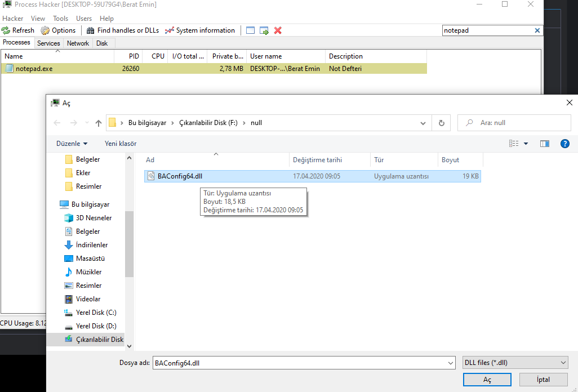Image resolution: width=578 pixels, height=392 pixels.
Task: Switch to the Network tab
Action: [78, 43]
